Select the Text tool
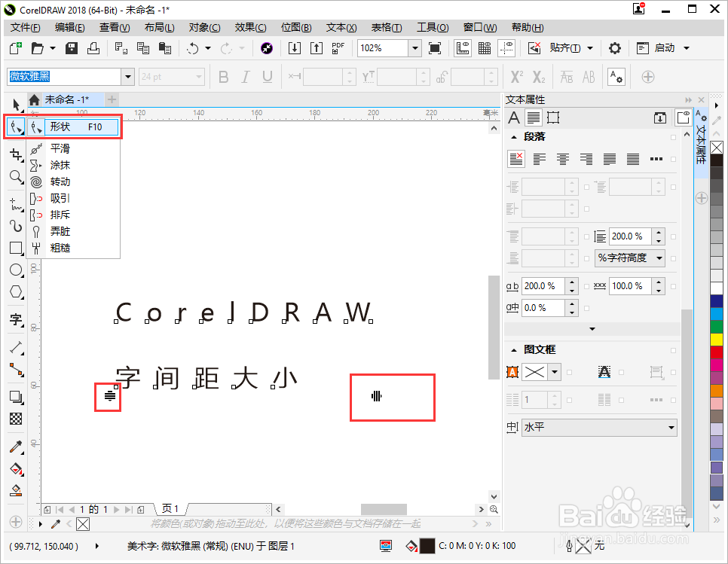The image size is (728, 564). [x=17, y=319]
